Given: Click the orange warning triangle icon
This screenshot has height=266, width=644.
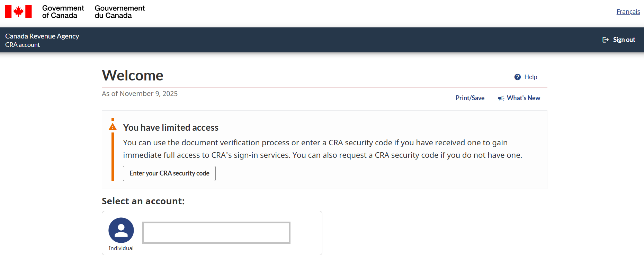Looking at the screenshot, I should coord(113,127).
